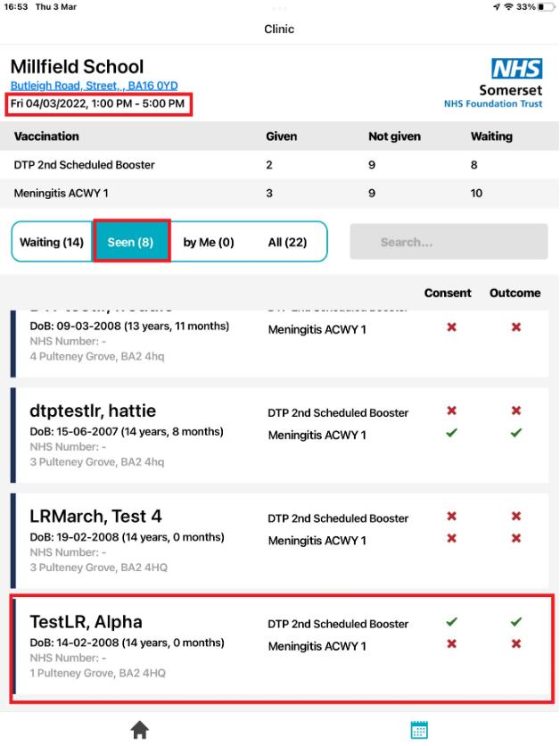Open the TestLR, Alpha patient record

tap(86, 622)
